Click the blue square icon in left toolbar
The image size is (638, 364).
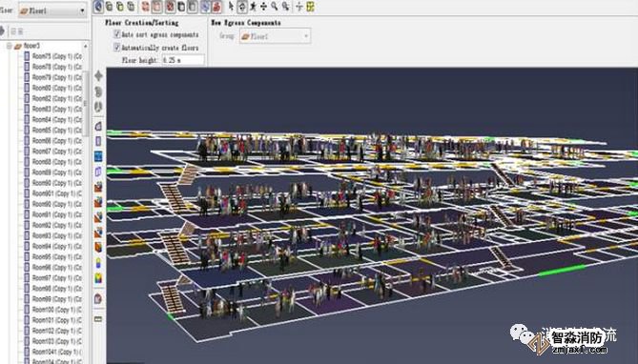tap(98, 156)
